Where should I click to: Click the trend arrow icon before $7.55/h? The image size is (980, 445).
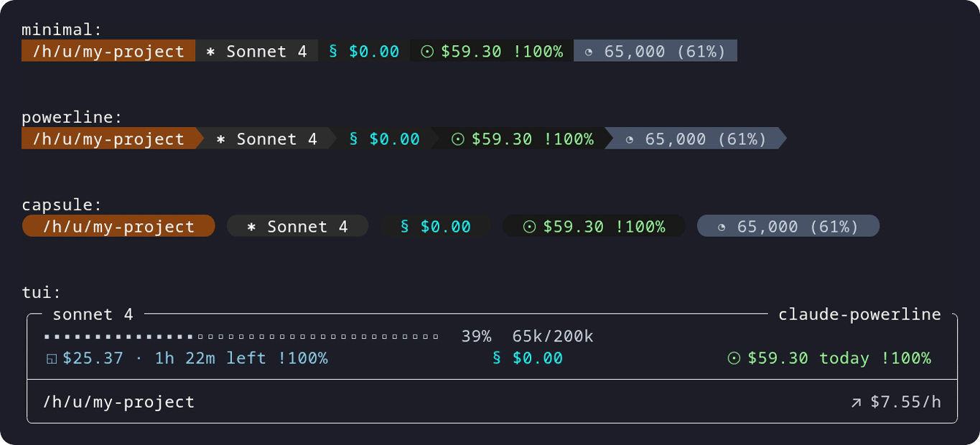pyautogui.click(x=856, y=403)
